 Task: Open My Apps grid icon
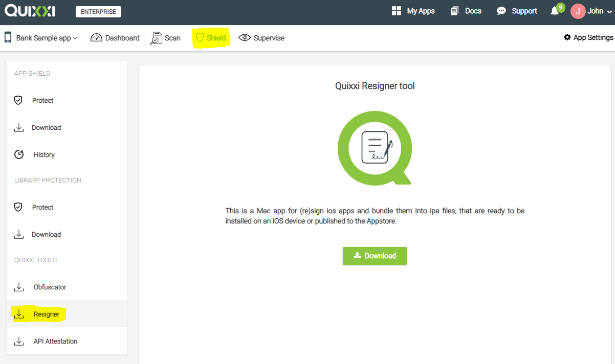397,11
